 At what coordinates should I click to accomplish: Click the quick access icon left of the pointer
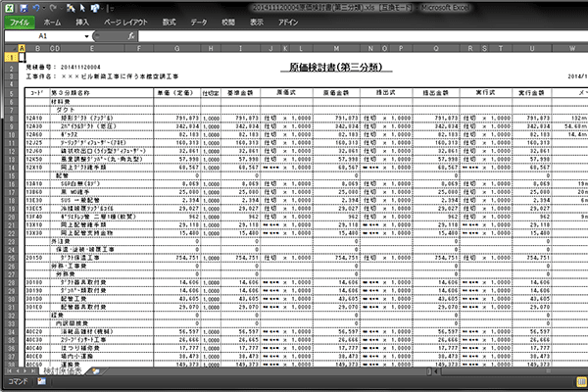pos(71,8)
